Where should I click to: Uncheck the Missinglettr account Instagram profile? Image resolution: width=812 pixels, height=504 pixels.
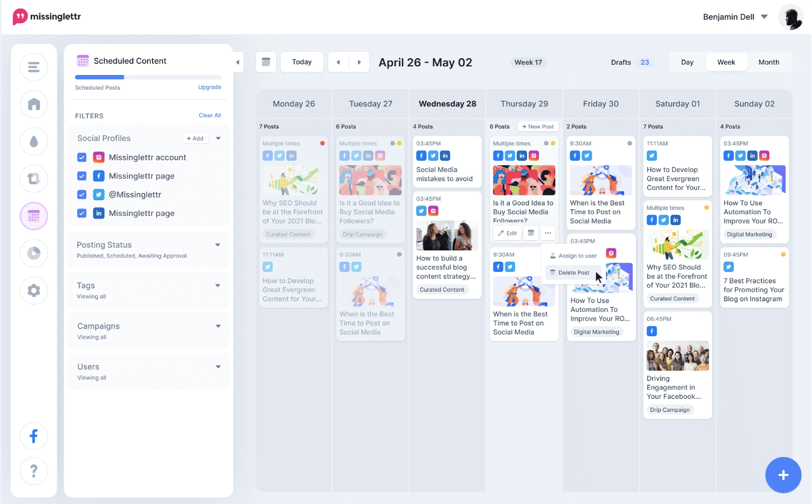(82, 158)
